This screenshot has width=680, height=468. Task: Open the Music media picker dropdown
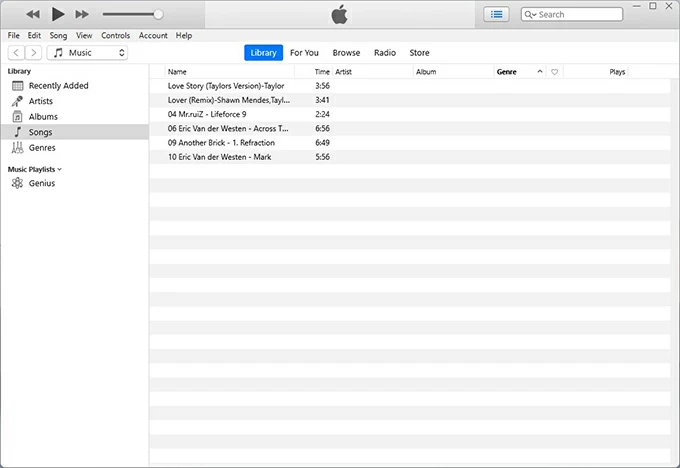click(x=87, y=53)
